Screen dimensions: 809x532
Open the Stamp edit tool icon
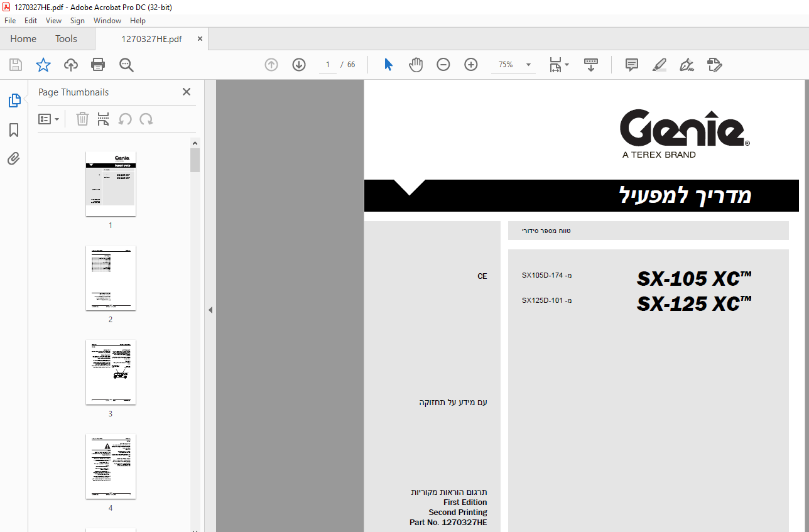click(714, 65)
